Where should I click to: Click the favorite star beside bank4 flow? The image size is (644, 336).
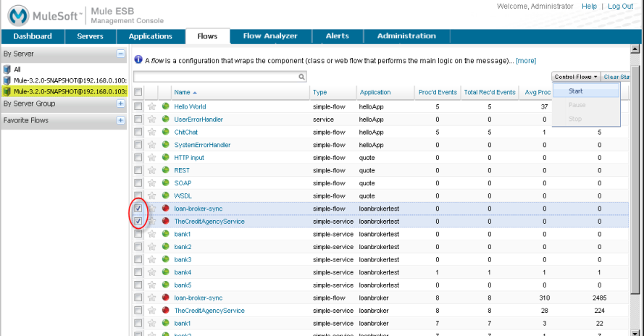(x=152, y=272)
